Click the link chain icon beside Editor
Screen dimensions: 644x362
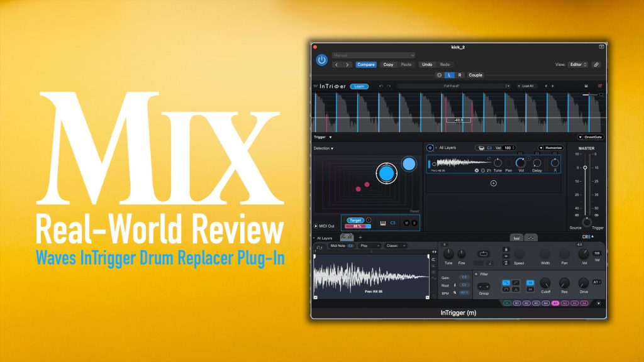pos(596,64)
